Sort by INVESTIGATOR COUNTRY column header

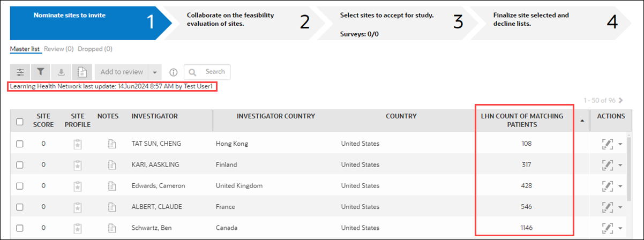coord(276,116)
